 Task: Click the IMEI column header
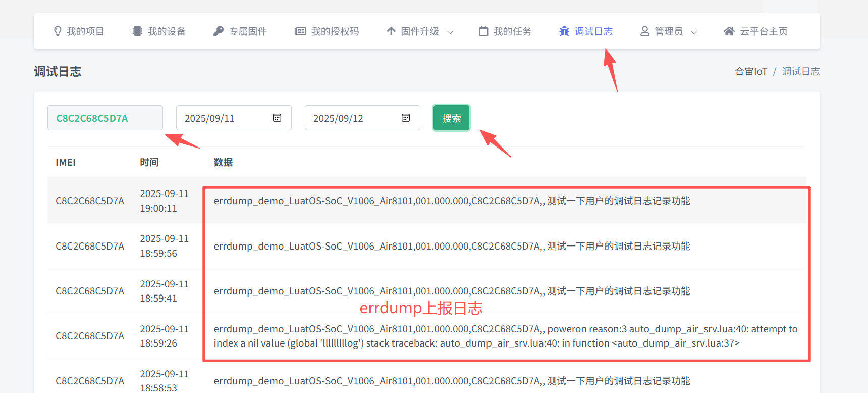(66, 162)
